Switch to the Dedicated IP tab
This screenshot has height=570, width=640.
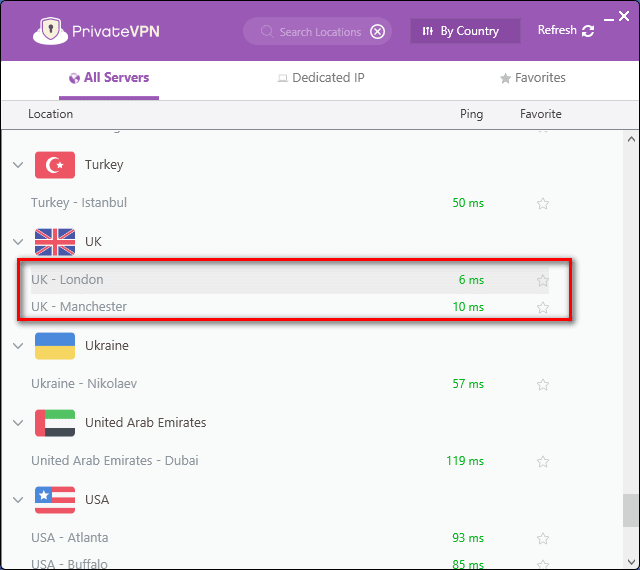pos(321,78)
